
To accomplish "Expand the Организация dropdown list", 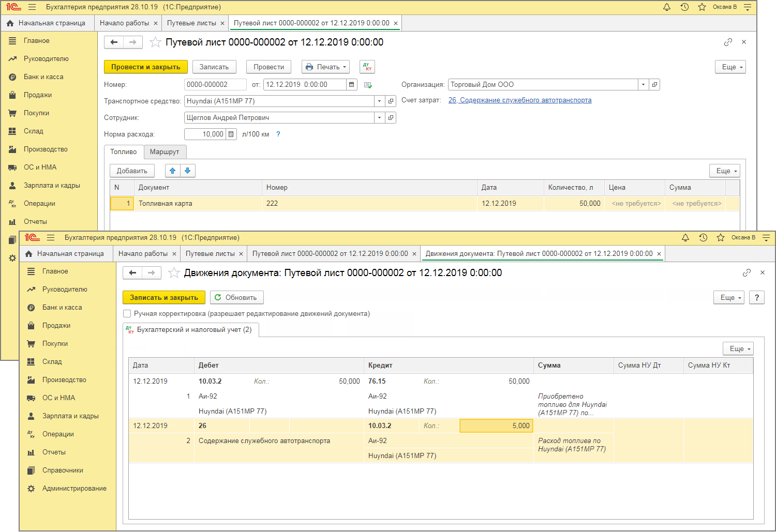I will 643,85.
